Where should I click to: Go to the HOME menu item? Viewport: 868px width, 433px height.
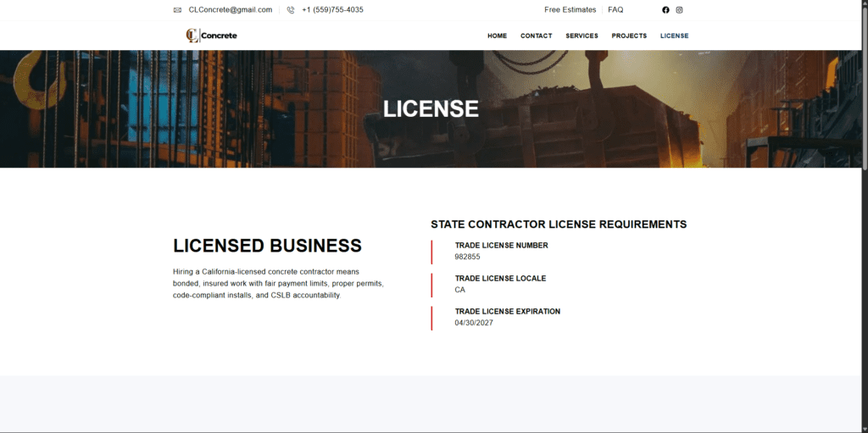point(497,36)
